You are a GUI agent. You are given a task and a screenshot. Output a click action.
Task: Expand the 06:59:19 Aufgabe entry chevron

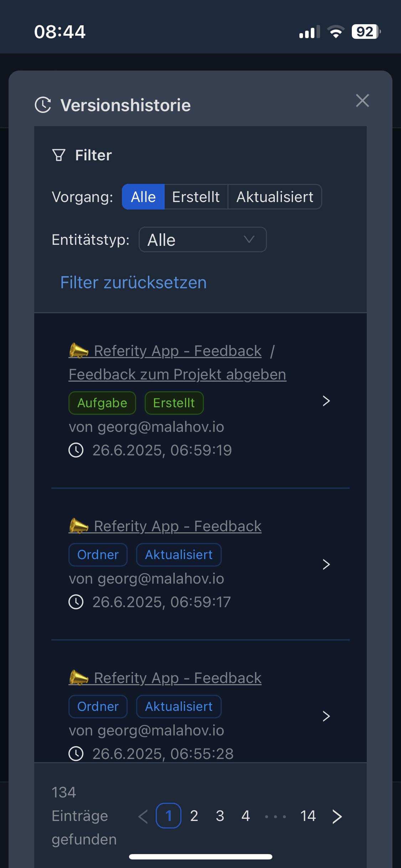(x=326, y=401)
